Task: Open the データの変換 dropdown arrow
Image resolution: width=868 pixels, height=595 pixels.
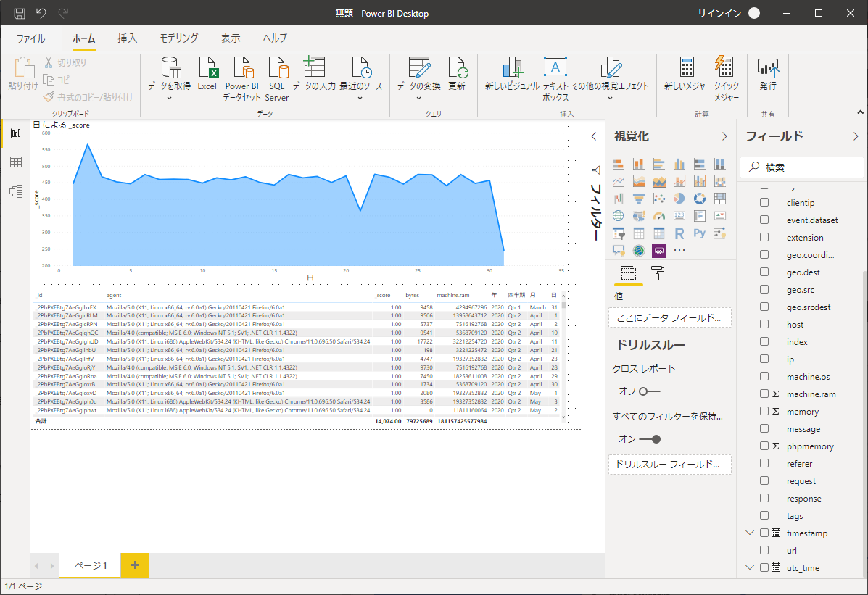Action: click(418, 98)
